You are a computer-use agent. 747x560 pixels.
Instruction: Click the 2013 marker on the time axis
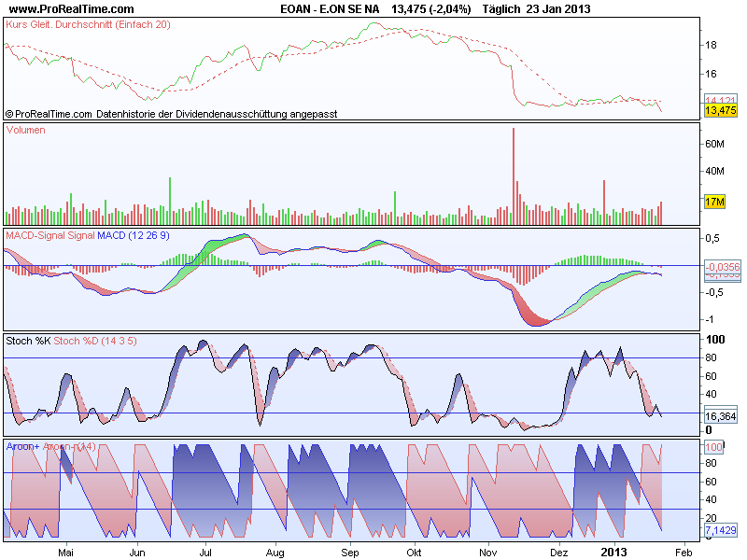[x=613, y=553]
